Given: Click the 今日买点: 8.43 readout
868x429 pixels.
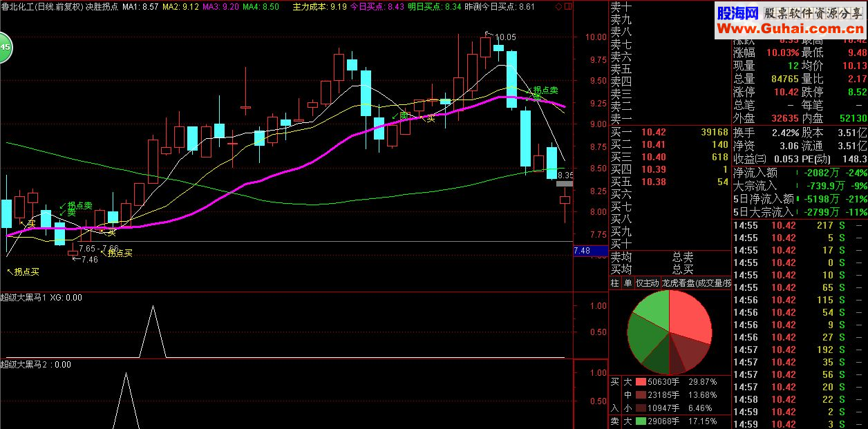Looking at the screenshot, I should [x=377, y=6].
